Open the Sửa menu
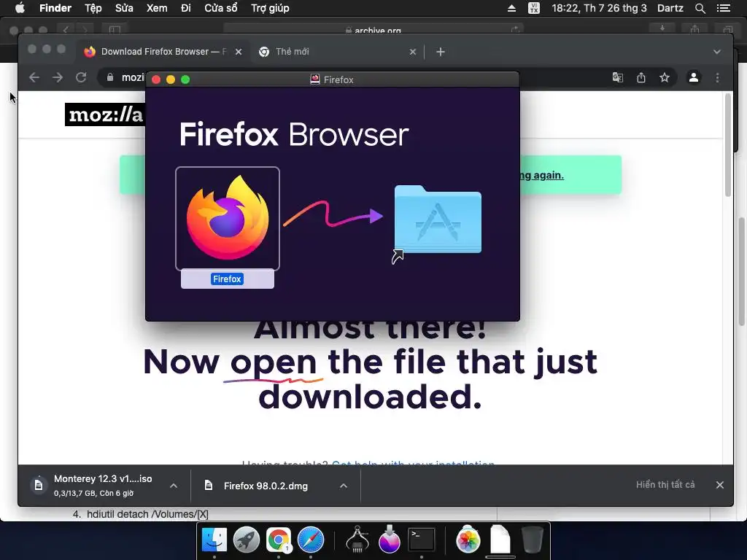Image resolution: width=747 pixels, height=560 pixels. coord(124,8)
